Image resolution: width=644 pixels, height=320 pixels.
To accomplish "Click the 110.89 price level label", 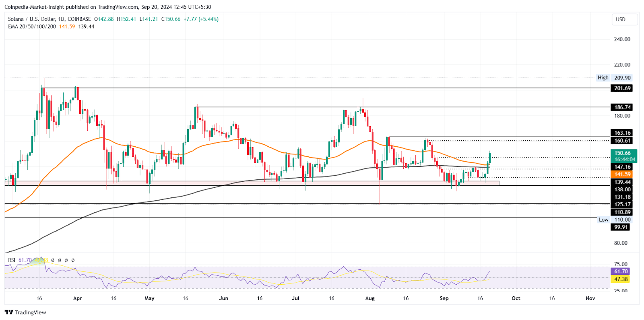I will pyautogui.click(x=622, y=212).
